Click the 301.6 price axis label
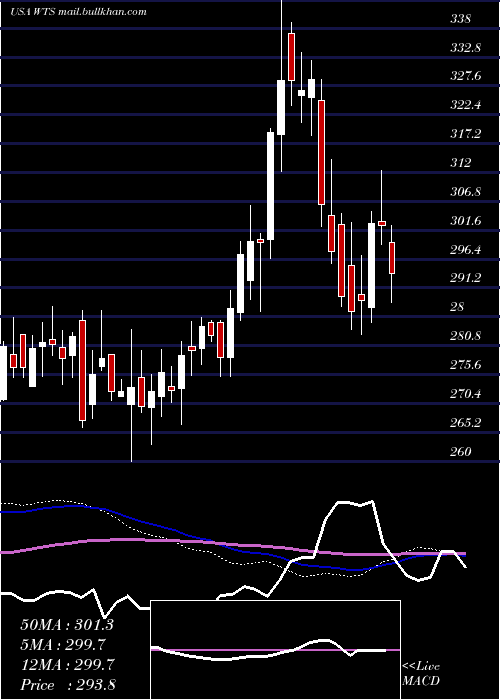The image size is (500, 700). coord(466,221)
